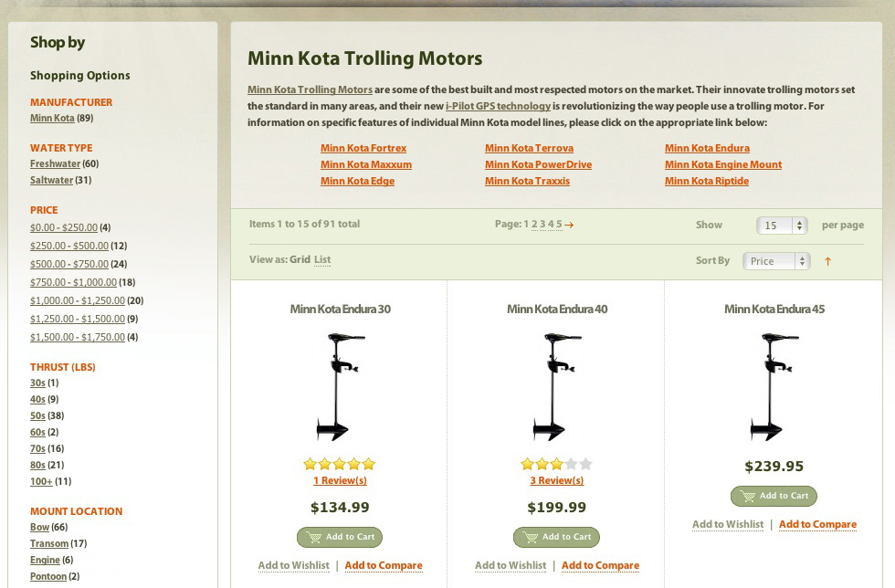Add Endura 30 to wishlist
Image resolution: width=895 pixels, height=588 pixels.
click(293, 565)
